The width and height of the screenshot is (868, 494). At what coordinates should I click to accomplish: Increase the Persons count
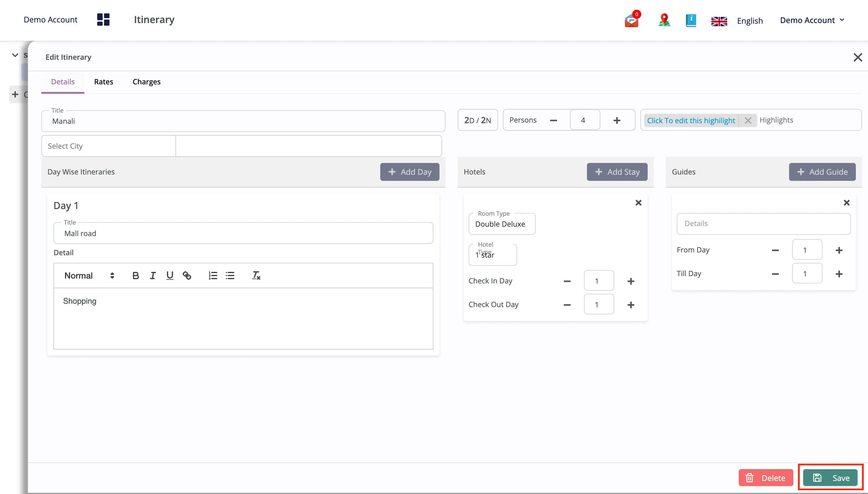617,120
